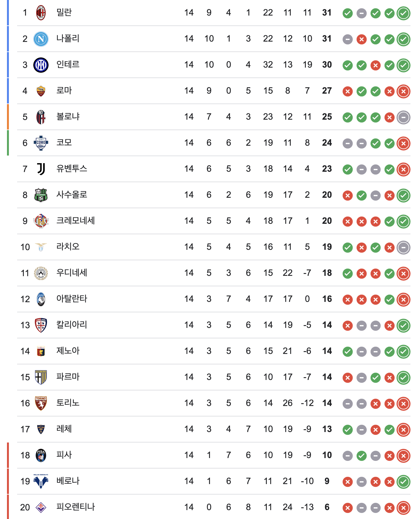The image size is (420, 519).
Task: Click Inter's 30 points value
Action: pos(327,65)
